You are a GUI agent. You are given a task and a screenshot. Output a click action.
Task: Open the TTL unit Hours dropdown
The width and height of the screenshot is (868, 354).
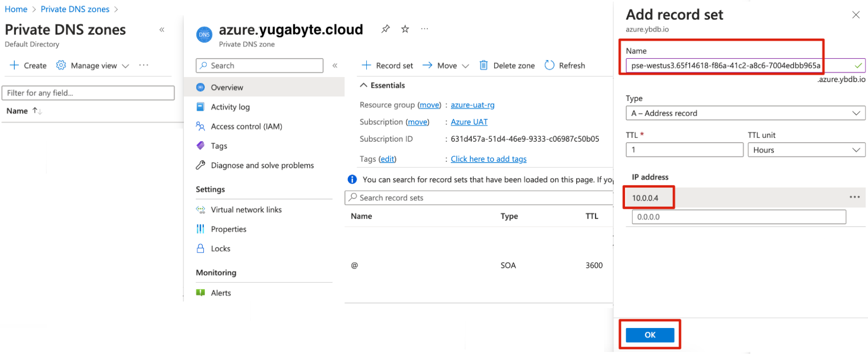click(x=806, y=150)
